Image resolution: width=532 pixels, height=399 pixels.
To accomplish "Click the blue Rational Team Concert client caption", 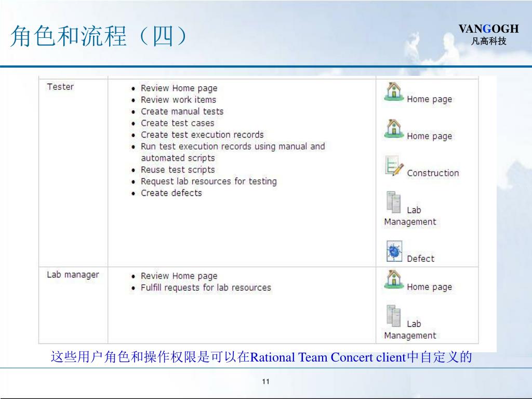I will [x=261, y=357].
